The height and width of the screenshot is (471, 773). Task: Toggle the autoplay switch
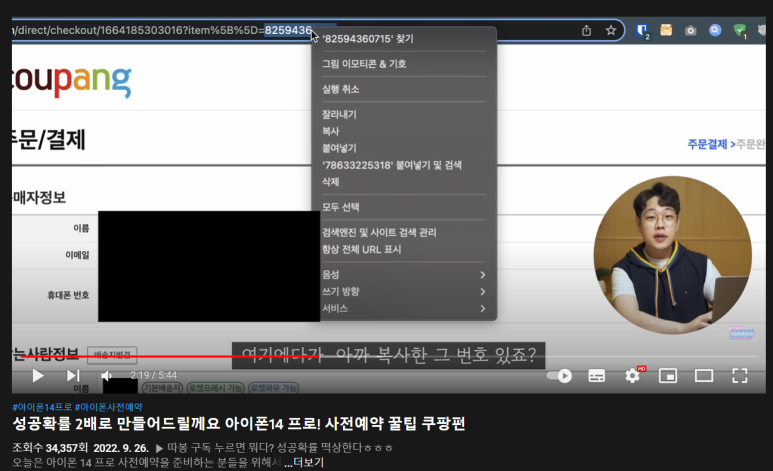[x=559, y=376]
